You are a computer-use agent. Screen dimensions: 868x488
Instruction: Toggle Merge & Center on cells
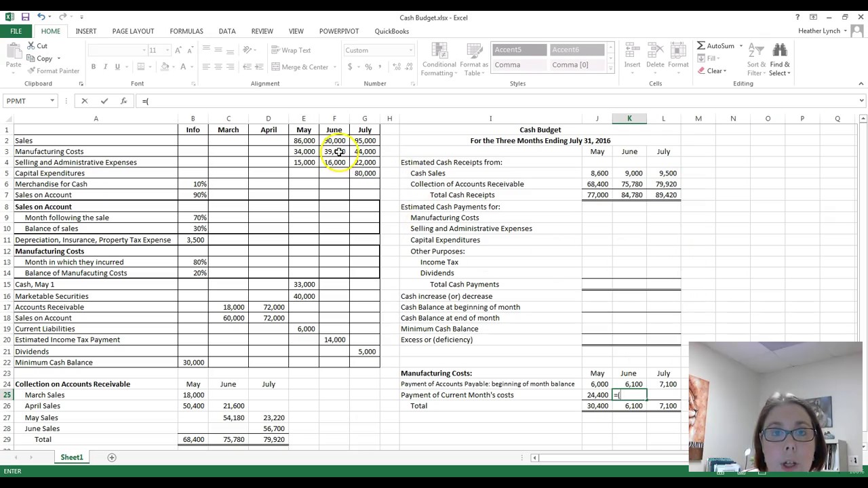point(300,66)
